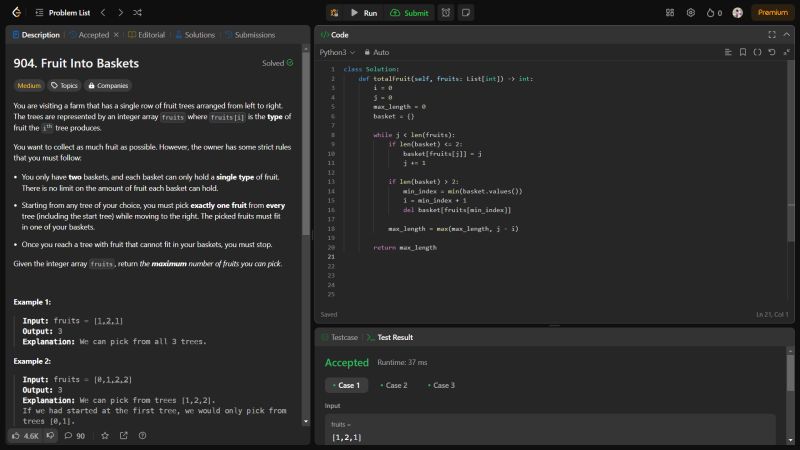
Task: Expand the Companies tag section
Action: (x=108, y=86)
